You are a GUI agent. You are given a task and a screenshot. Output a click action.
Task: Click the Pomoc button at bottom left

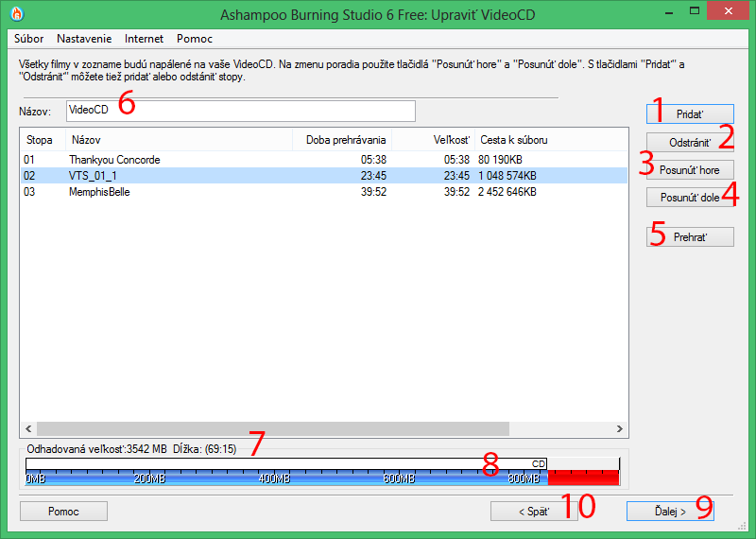63,512
